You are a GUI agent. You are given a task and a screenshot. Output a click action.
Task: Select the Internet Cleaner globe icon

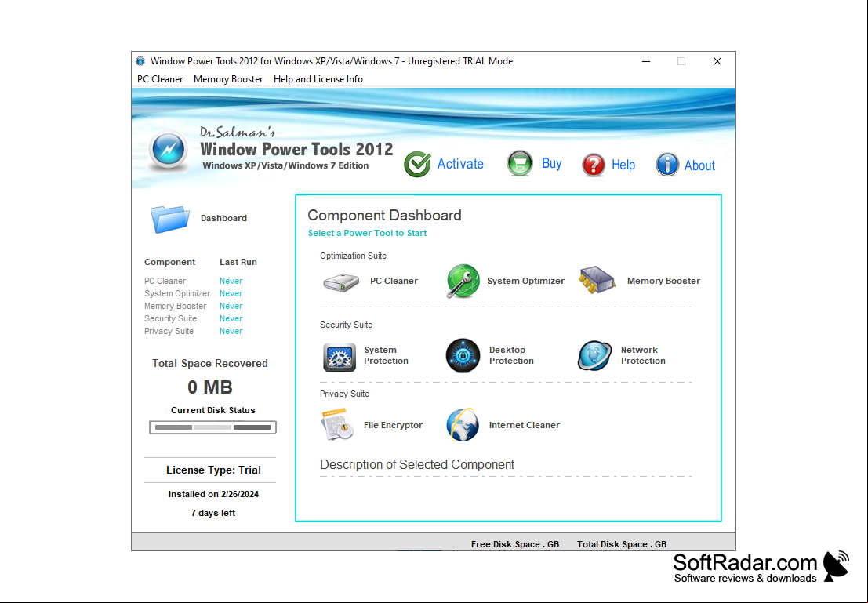463,425
